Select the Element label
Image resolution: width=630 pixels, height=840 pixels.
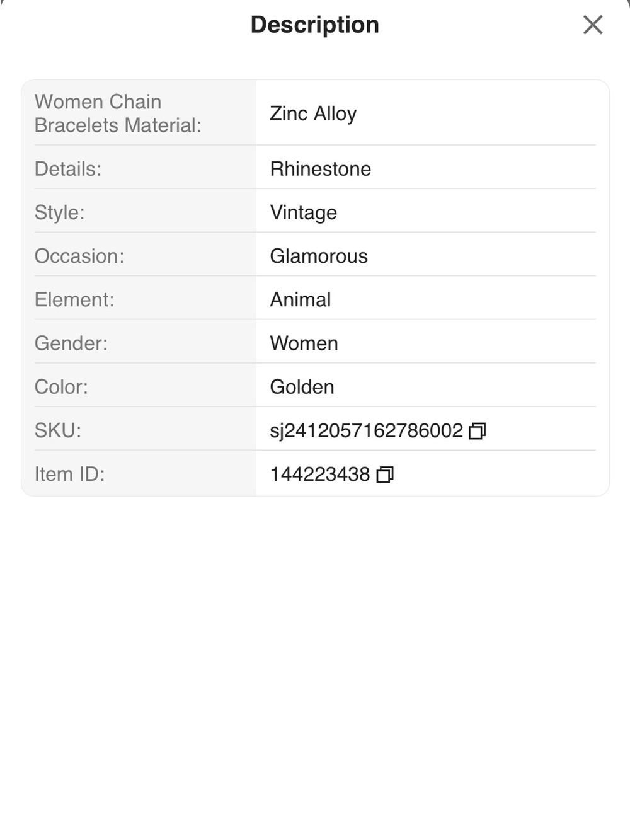[74, 299]
